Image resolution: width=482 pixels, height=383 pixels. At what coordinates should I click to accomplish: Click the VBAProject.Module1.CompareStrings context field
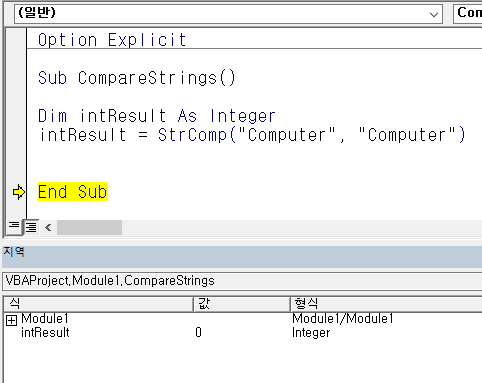coord(242,281)
